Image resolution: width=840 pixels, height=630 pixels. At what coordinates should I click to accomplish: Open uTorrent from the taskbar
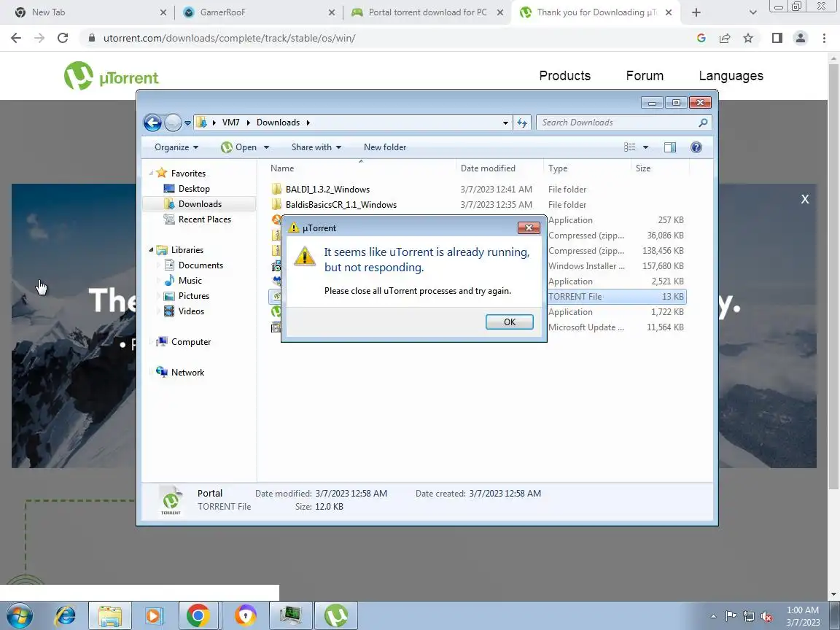click(x=336, y=616)
